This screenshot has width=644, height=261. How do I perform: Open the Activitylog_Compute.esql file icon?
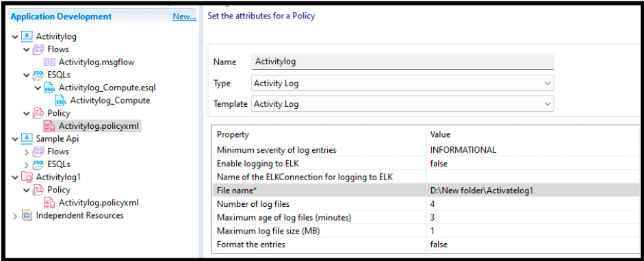pyautogui.click(x=50, y=88)
